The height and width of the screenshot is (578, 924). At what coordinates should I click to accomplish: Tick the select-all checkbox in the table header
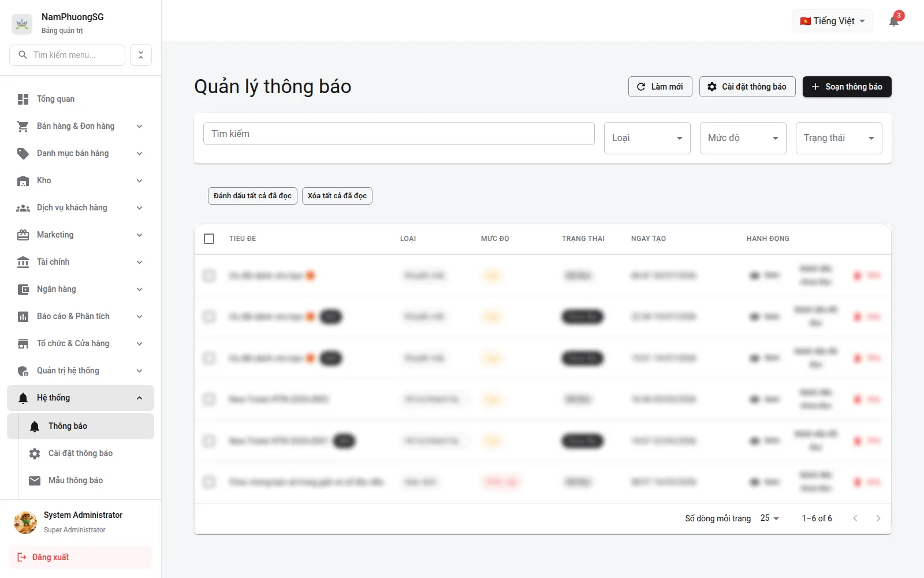209,239
